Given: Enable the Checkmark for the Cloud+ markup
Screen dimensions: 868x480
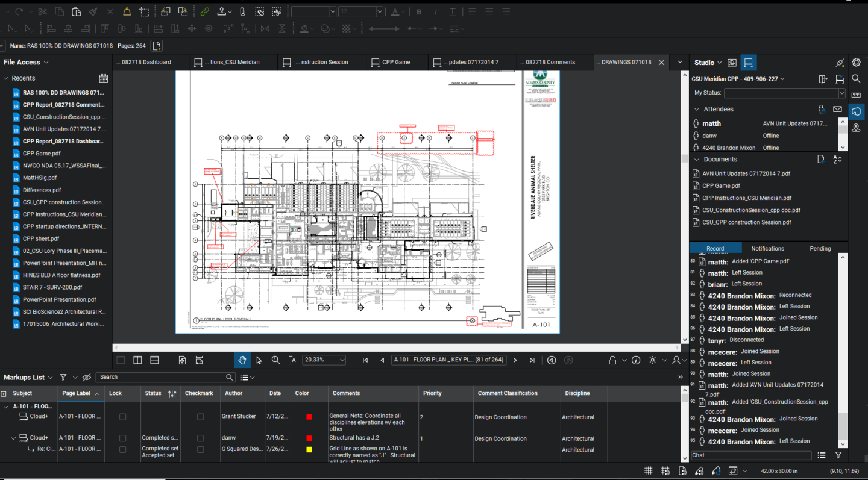Looking at the screenshot, I should (x=199, y=416).
